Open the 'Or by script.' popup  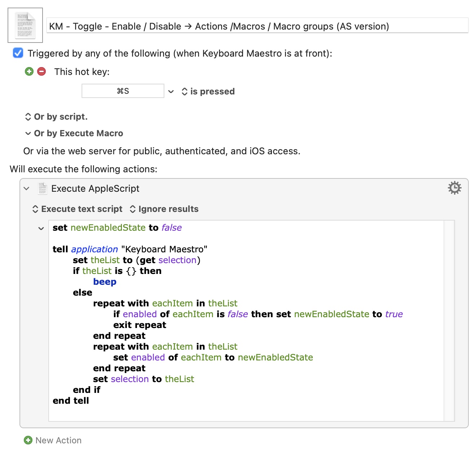[57, 117]
